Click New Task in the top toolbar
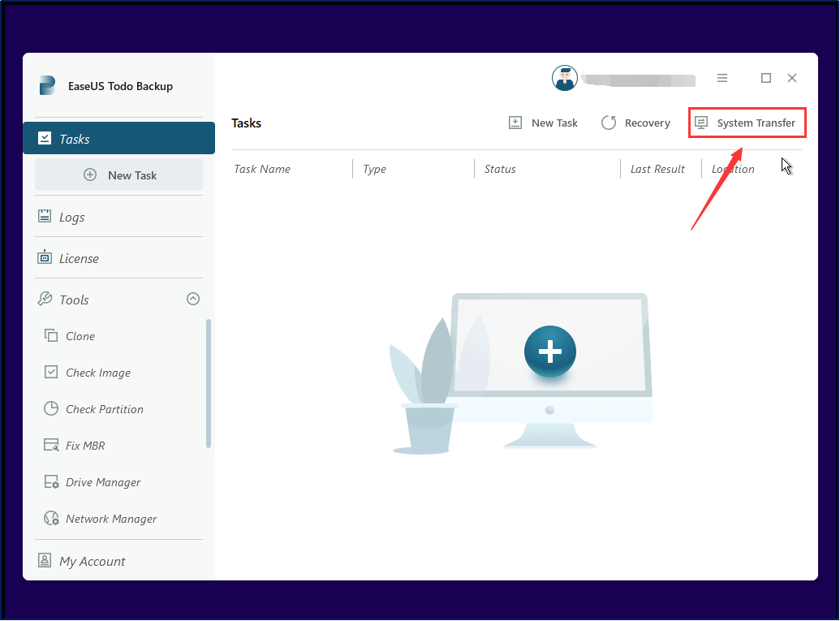The image size is (840, 621). [543, 123]
